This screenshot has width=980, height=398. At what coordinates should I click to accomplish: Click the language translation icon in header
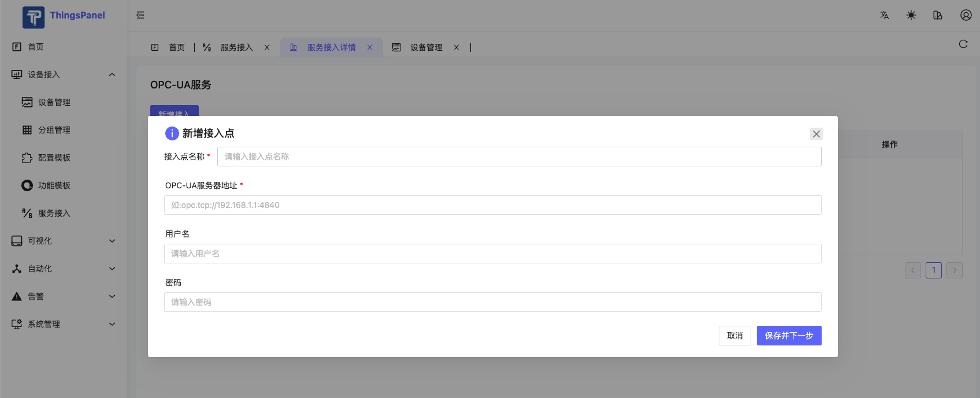(x=884, y=16)
